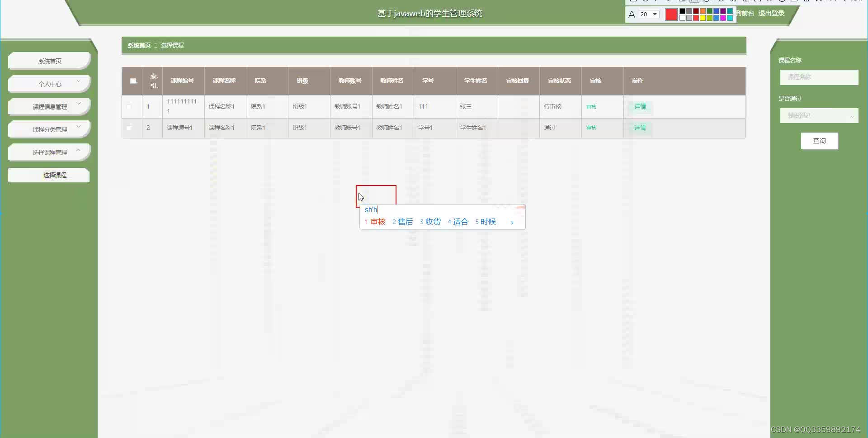
Task: Choose IME candidate 1 审核
Action: [375, 222]
